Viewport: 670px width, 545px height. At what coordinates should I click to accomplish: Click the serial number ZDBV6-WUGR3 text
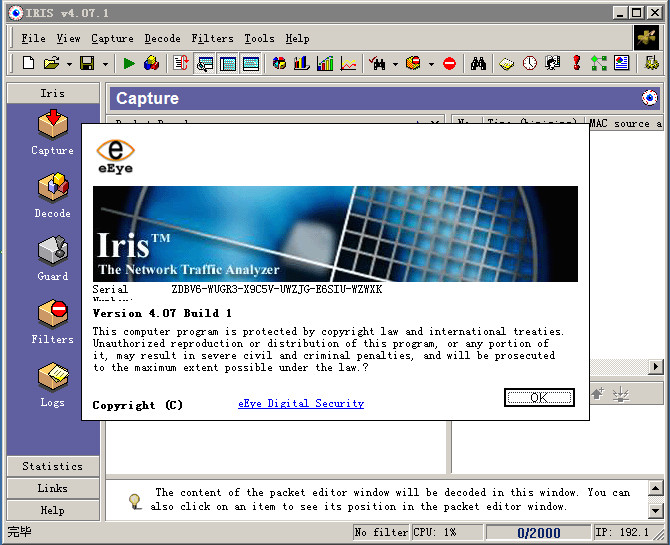pyautogui.click(x=276, y=289)
